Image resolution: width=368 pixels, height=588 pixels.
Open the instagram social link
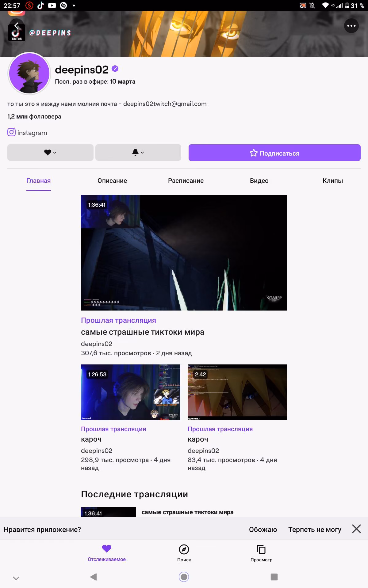point(27,133)
